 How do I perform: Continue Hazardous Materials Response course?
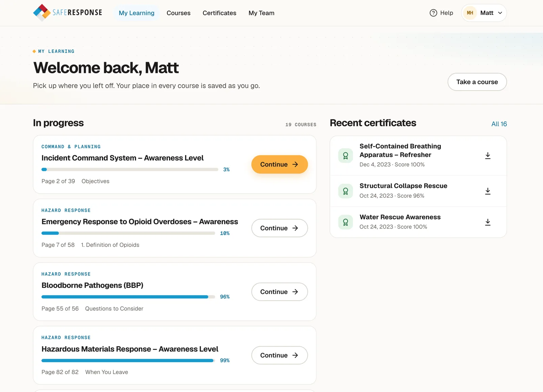279,355
